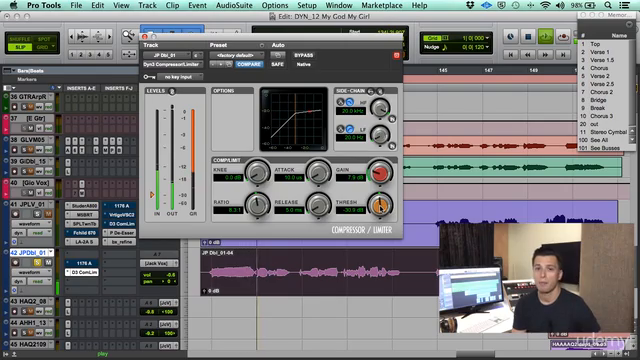640x360 pixels.
Task: Click the orange THRESH knob
Action: (x=380, y=205)
